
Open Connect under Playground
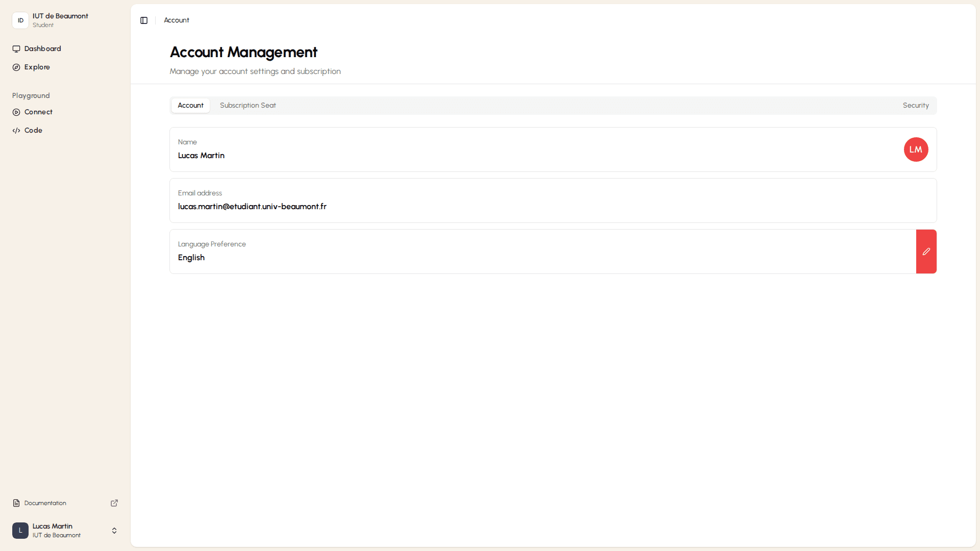pyautogui.click(x=65, y=112)
